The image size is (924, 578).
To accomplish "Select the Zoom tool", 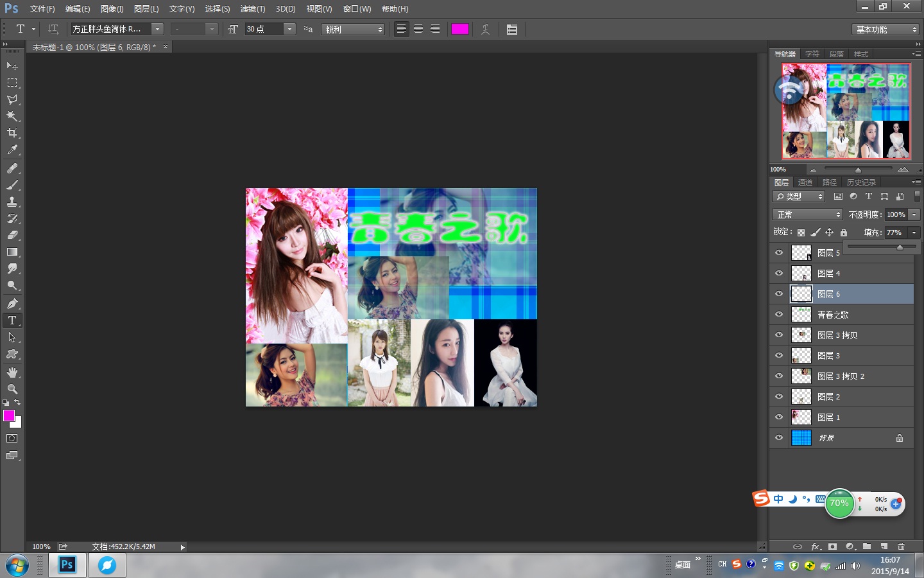I will tap(12, 389).
